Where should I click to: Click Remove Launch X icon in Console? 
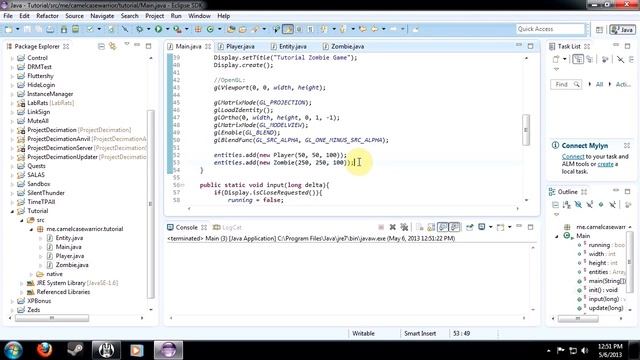coord(392,227)
